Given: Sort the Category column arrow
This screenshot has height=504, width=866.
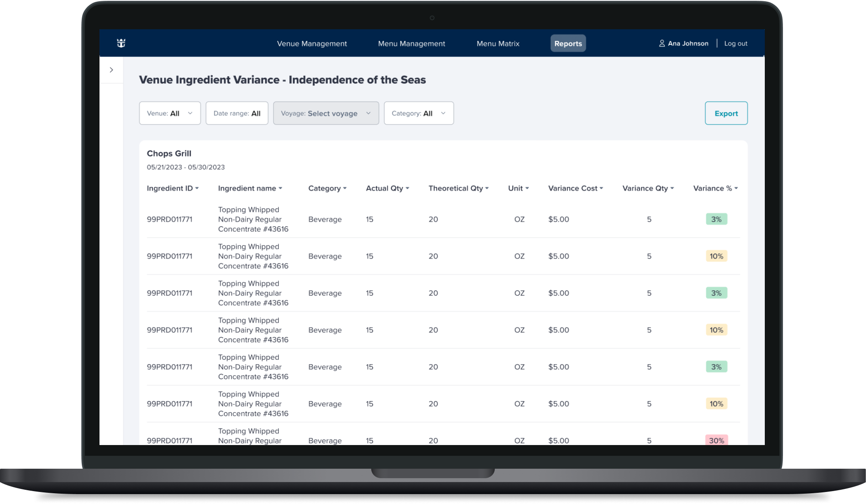Looking at the screenshot, I should click(345, 189).
